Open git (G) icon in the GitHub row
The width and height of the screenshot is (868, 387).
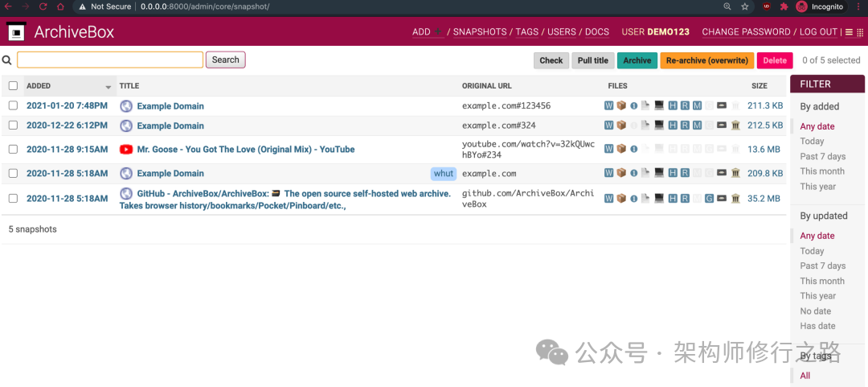[709, 199]
